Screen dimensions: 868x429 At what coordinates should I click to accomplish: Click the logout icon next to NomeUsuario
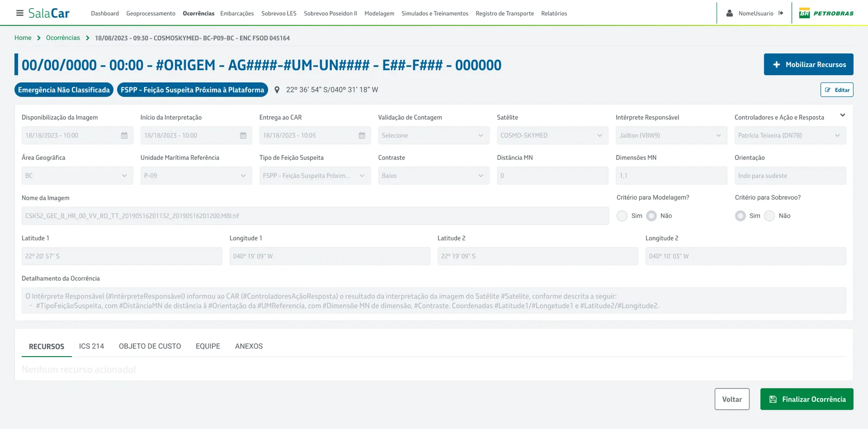click(x=781, y=13)
